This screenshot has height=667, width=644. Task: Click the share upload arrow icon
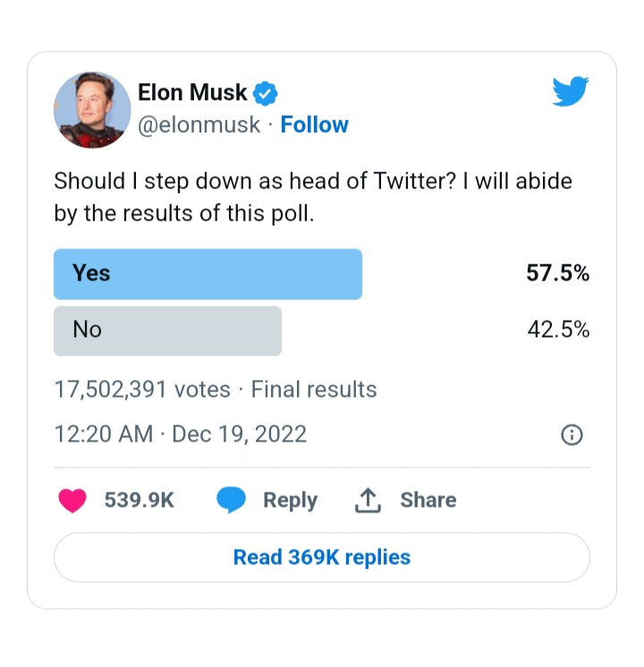point(368,501)
